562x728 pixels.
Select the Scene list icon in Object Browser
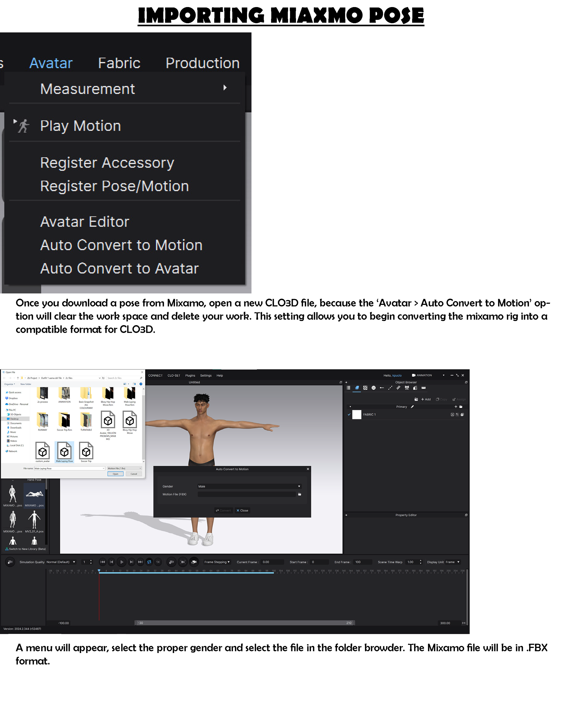point(348,388)
